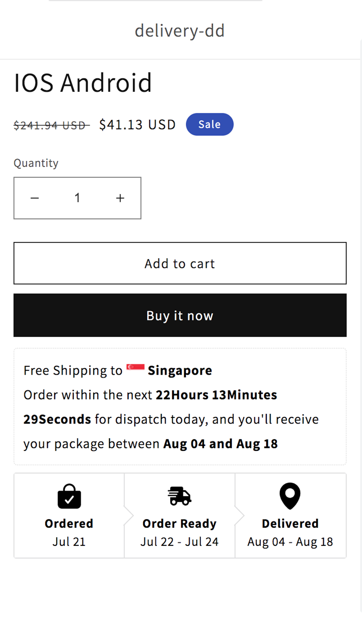
Task: Click the Delivered location pin icon
Action: (290, 495)
